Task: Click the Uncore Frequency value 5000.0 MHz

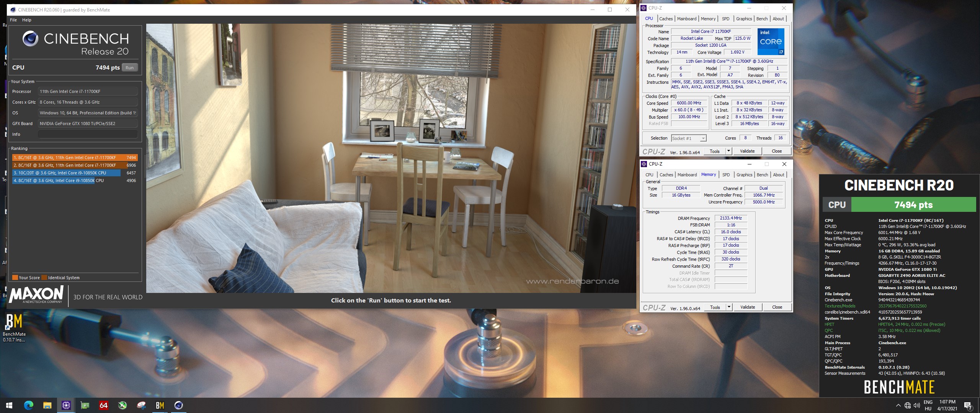Action: 763,202
